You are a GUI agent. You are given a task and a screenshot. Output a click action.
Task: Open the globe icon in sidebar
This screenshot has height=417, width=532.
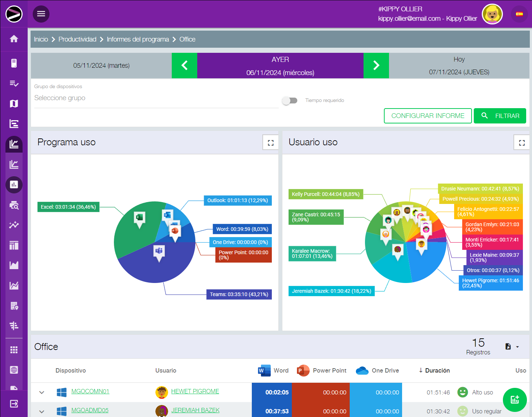click(x=14, y=370)
